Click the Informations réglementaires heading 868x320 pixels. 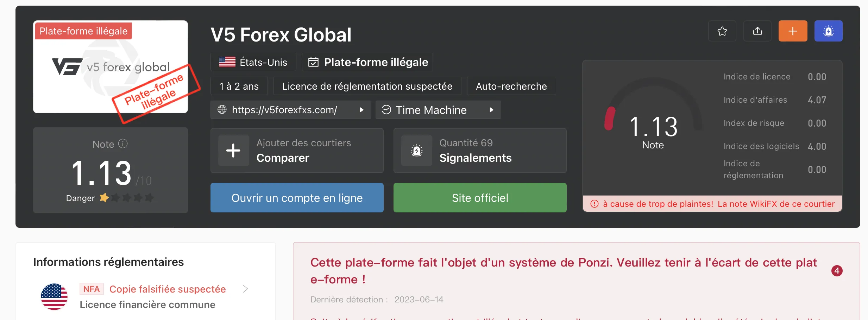pos(108,262)
